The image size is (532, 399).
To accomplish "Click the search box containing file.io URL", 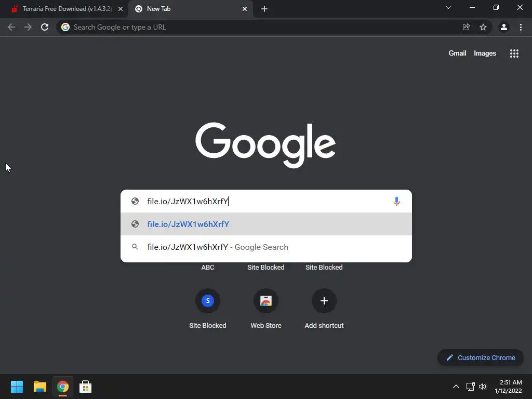I will 267,201.
